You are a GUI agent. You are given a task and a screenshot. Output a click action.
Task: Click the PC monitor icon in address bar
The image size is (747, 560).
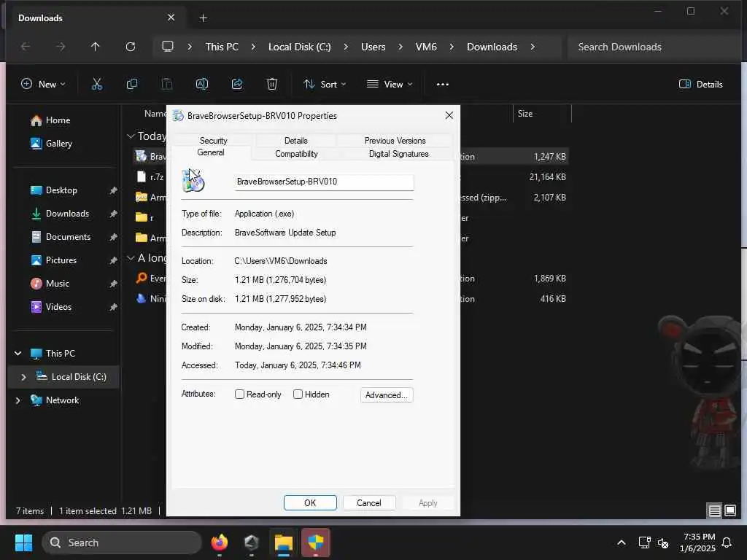coord(168,47)
